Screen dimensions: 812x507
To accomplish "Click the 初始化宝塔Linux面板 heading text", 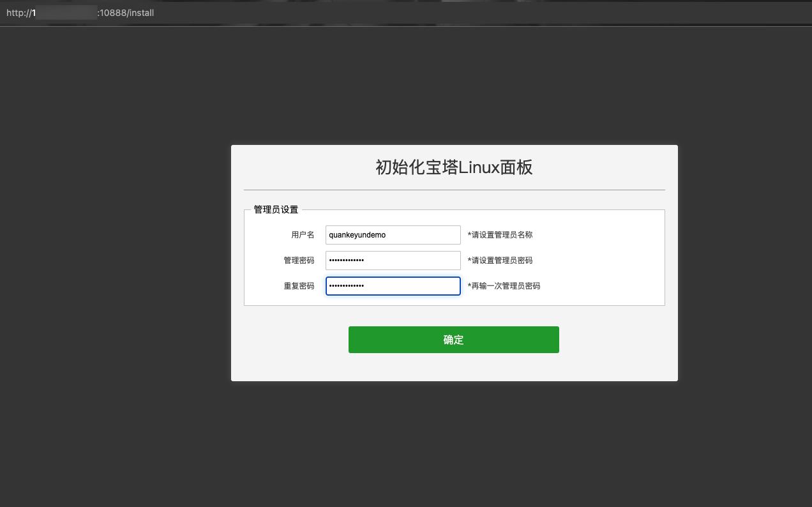I will click(x=454, y=167).
